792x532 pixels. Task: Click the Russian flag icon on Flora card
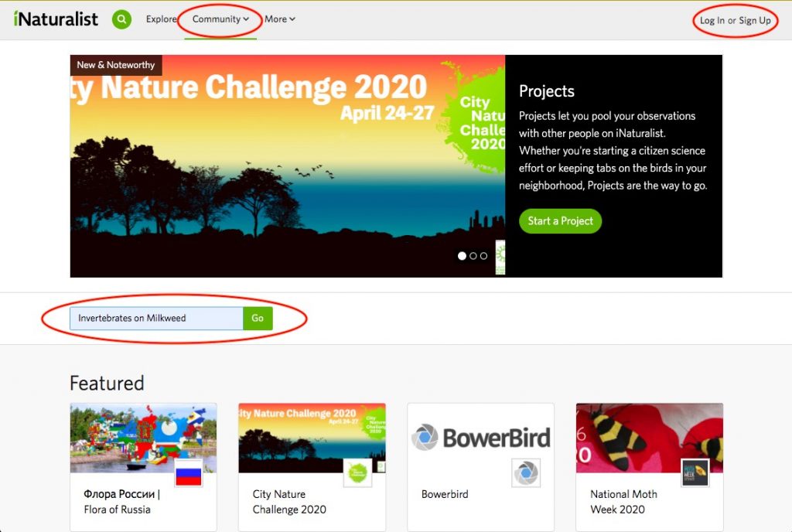[x=189, y=473]
